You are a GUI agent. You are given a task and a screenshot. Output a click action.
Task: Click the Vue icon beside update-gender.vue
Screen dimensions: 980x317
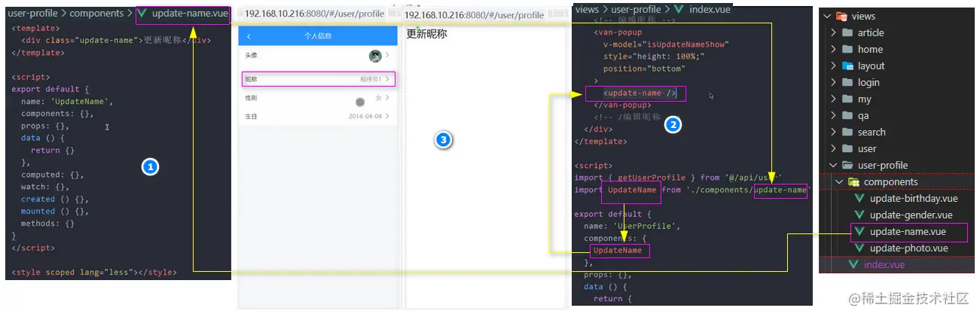859,215
